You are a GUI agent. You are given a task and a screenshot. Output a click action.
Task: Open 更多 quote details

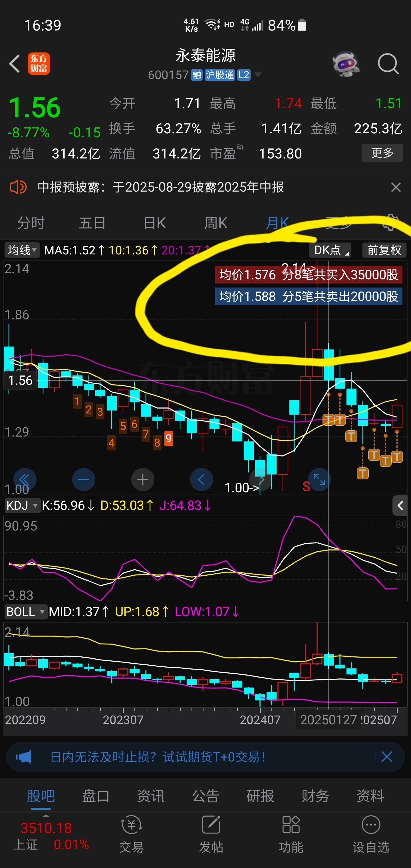click(382, 153)
